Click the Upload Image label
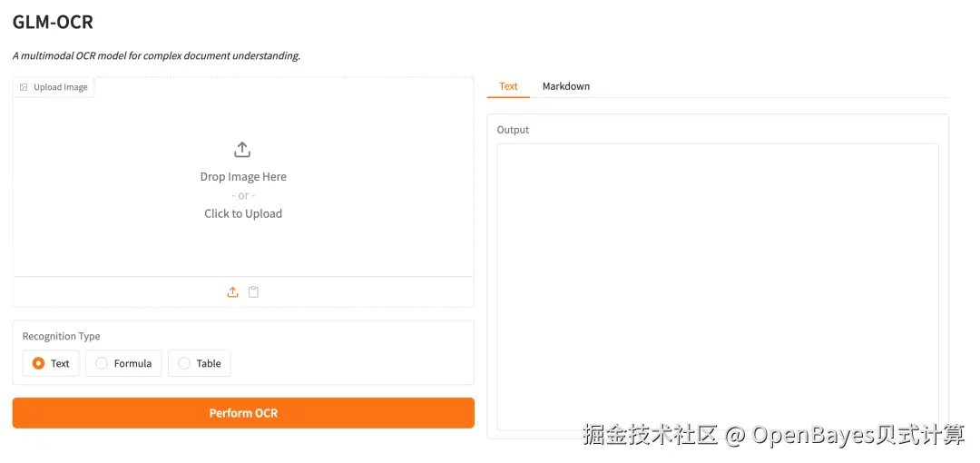 click(61, 87)
